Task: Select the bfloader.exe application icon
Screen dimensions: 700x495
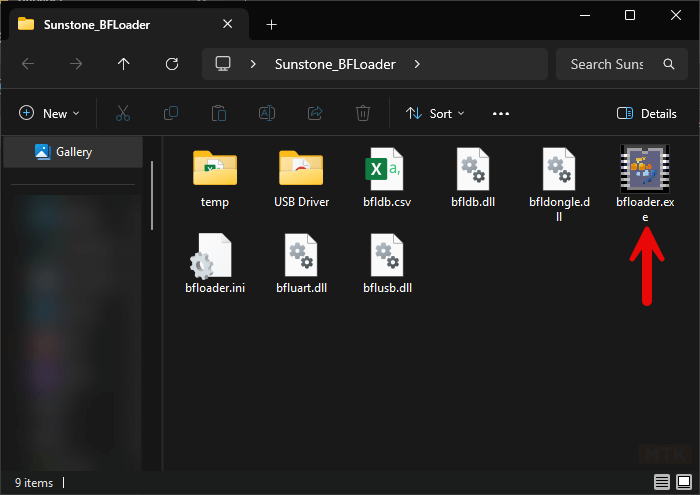Action: pos(645,169)
